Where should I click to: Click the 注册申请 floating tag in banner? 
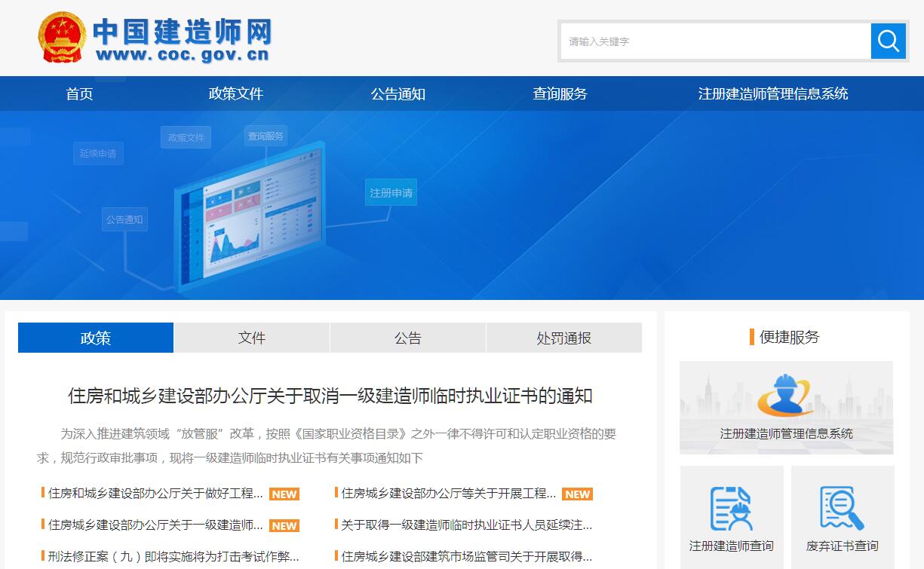(x=391, y=193)
